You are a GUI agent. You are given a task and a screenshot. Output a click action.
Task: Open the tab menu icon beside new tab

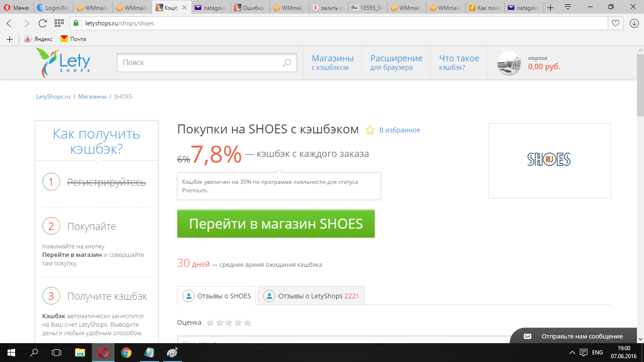(x=568, y=8)
